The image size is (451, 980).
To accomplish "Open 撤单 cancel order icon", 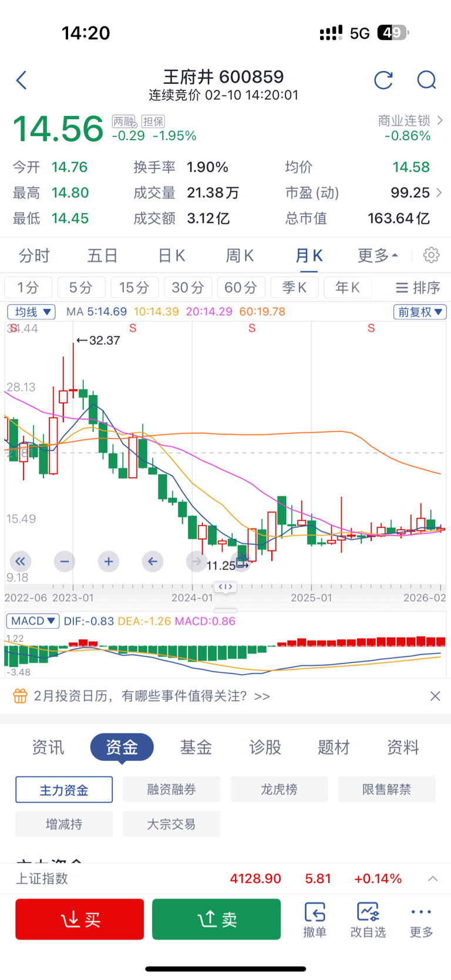I will pos(315,920).
